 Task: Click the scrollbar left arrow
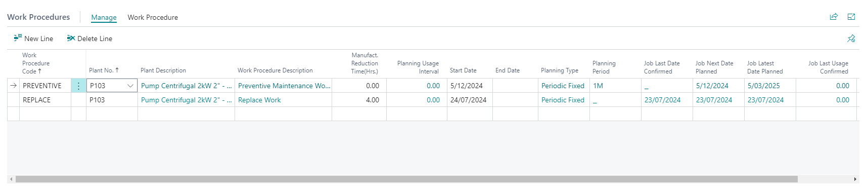click(x=11, y=179)
